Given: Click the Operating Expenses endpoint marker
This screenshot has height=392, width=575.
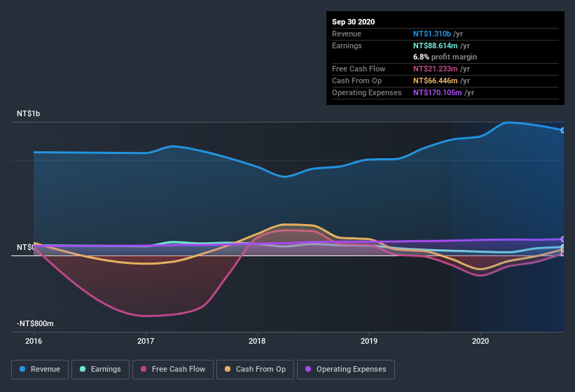Looking at the screenshot, I should pos(563,239).
